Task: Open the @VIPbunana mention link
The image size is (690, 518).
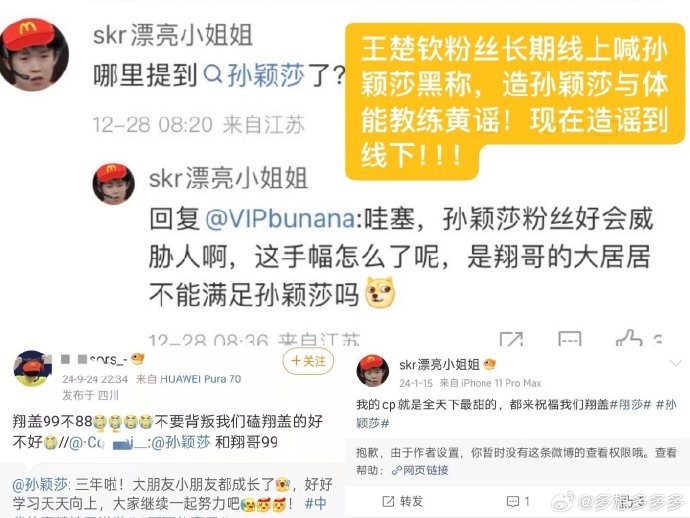Action: 280,219
